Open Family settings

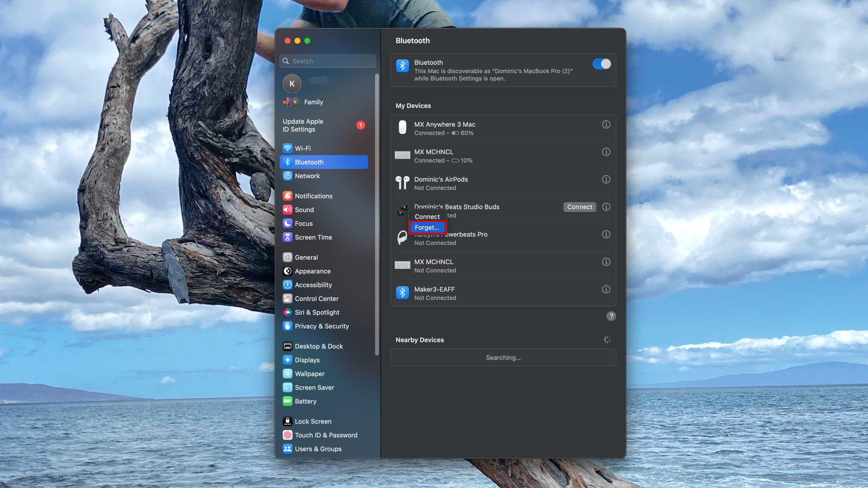coord(313,102)
